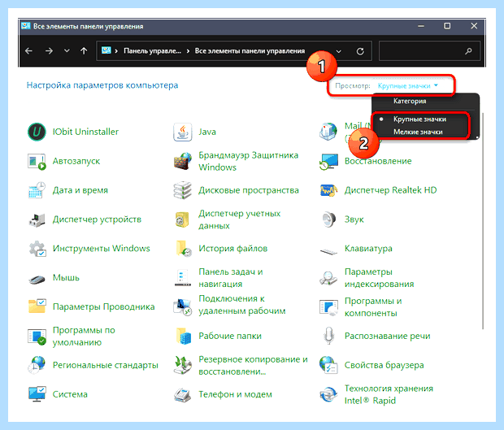Click the Автозапуск icon
The height and width of the screenshot is (430, 504).
click(x=37, y=161)
